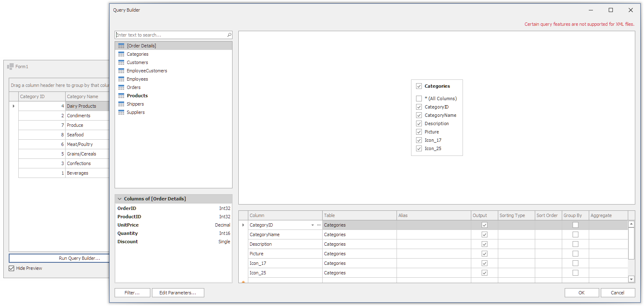
Task: Click the Alias column header
Action: [x=434, y=215]
